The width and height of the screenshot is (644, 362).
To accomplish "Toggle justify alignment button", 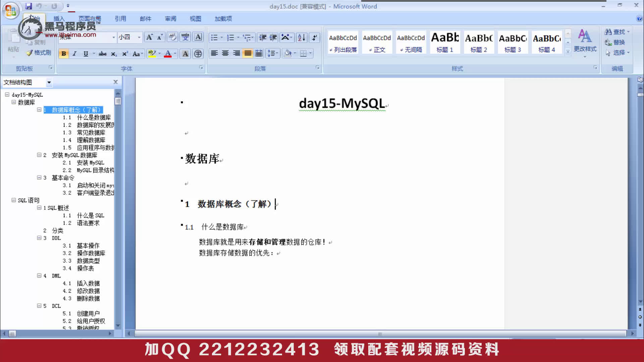I will coord(248,53).
